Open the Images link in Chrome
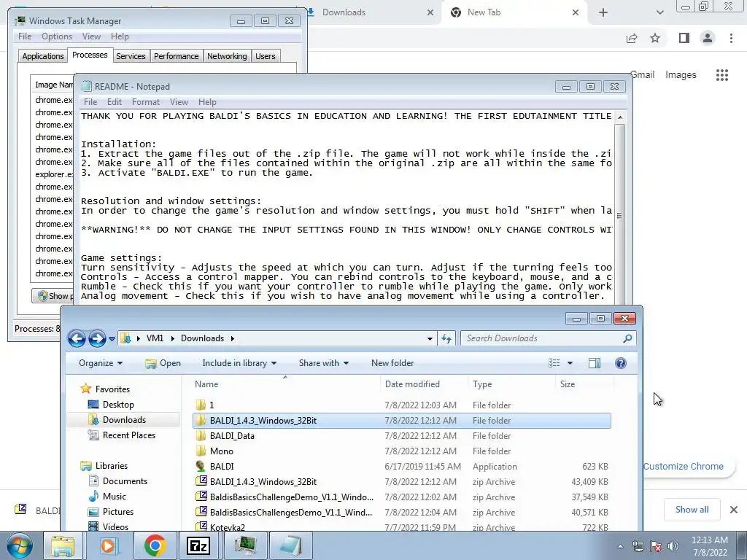Screen dimensions: 747x560 (x=681, y=75)
